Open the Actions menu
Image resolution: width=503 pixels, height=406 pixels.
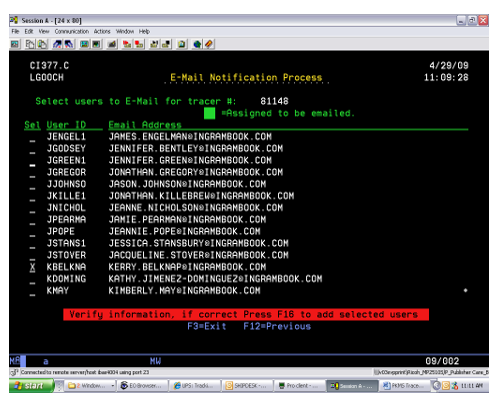(x=102, y=32)
